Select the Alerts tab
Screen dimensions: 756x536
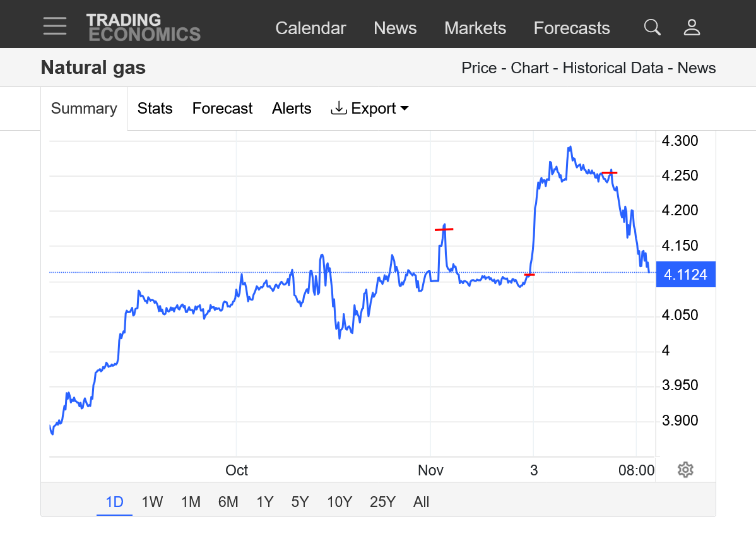[292, 109]
